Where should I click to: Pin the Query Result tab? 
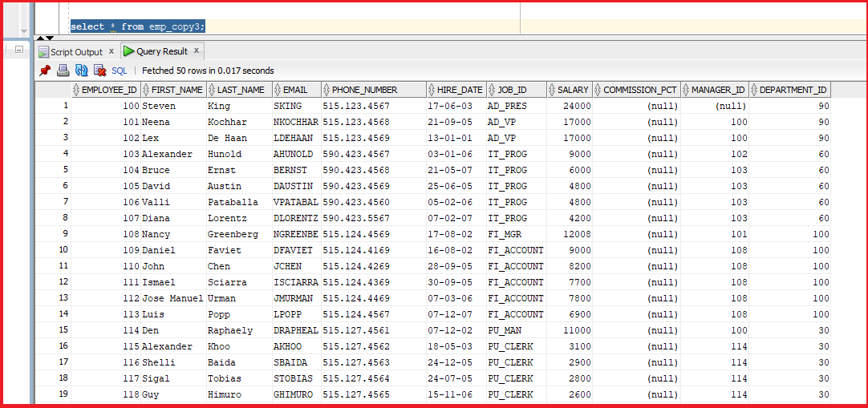pos(46,71)
